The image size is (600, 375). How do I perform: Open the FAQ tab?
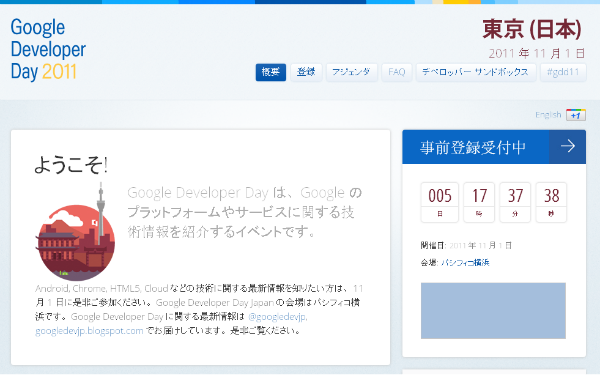click(x=396, y=72)
